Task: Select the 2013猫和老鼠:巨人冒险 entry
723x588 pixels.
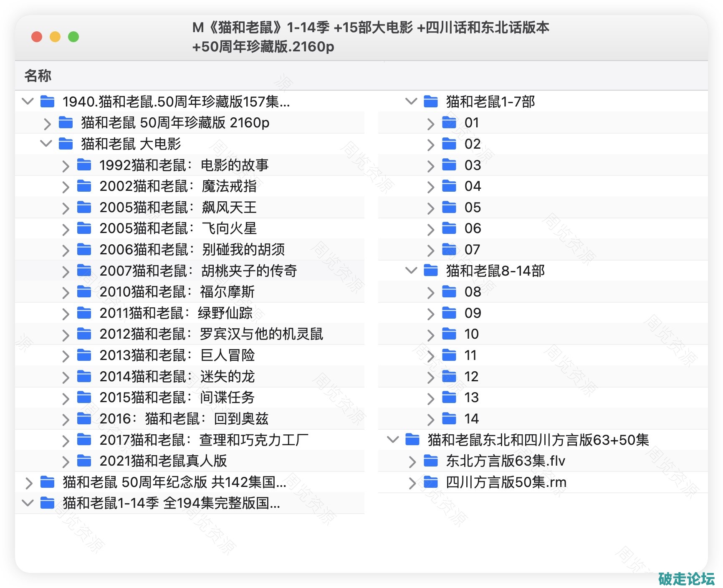Action: point(177,355)
